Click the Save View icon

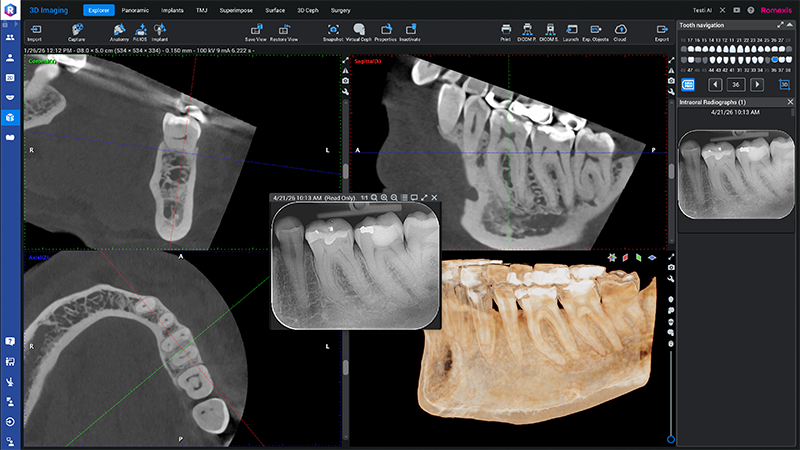[x=256, y=32]
